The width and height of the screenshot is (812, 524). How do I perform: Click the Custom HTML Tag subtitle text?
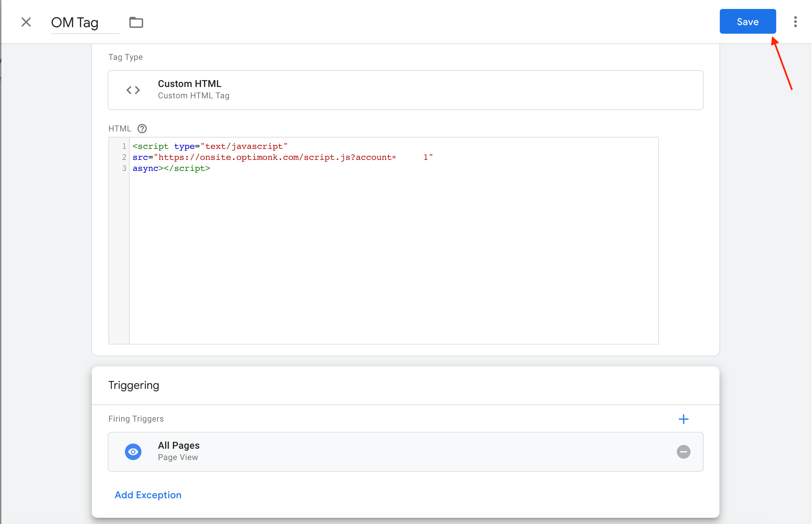193,96
